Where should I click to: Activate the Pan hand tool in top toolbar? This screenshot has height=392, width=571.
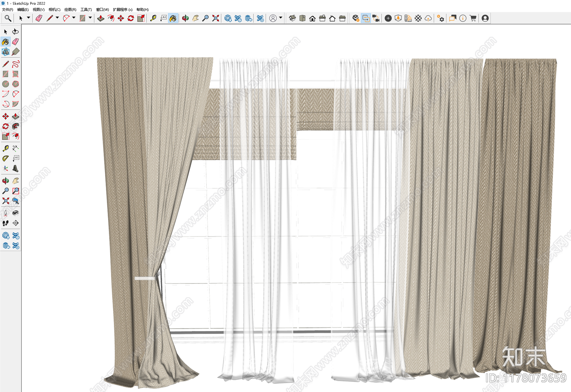[x=195, y=18]
